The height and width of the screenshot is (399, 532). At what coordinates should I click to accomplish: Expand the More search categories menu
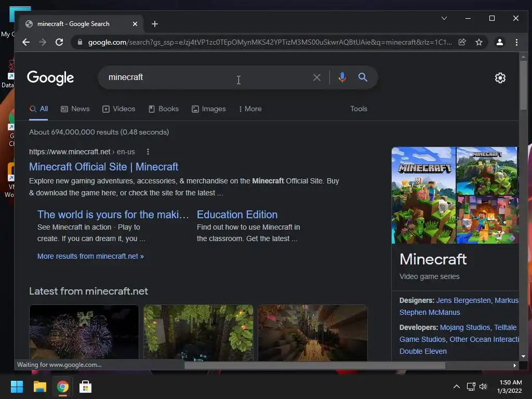[x=250, y=109]
